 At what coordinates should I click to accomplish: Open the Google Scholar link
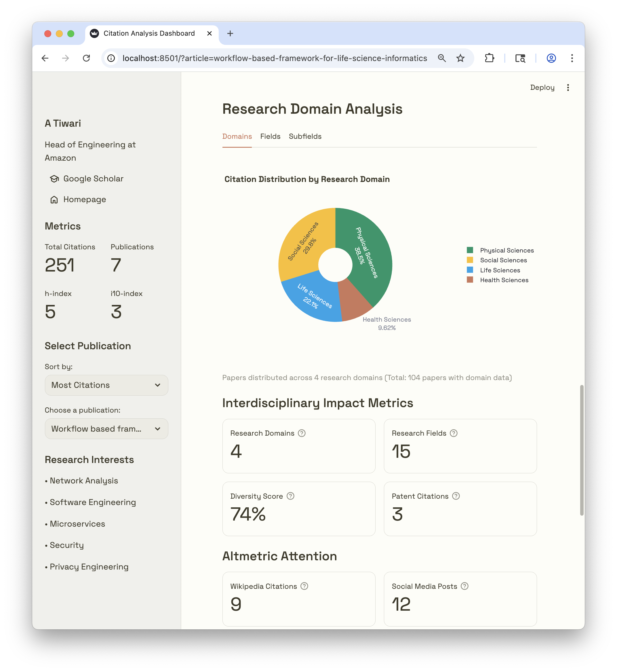(x=93, y=179)
